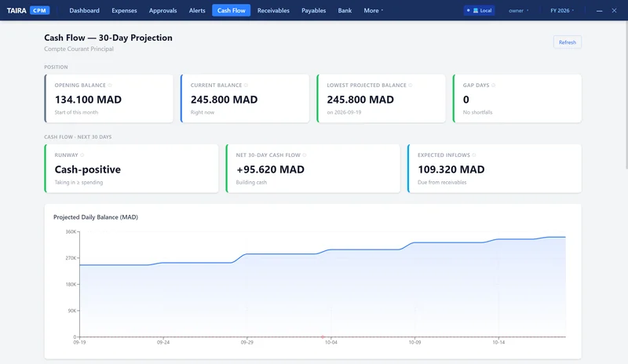
Task: Click the 'POSITION' section label
Action: pos(56,67)
